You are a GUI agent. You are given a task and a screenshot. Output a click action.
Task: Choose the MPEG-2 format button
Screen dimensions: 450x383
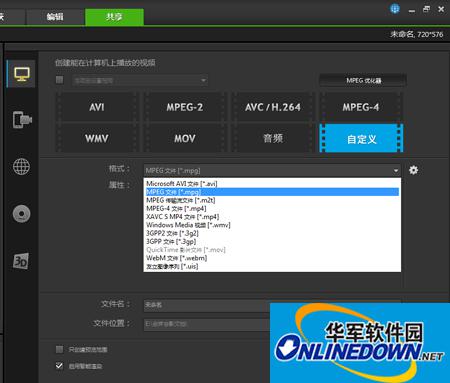(x=185, y=107)
